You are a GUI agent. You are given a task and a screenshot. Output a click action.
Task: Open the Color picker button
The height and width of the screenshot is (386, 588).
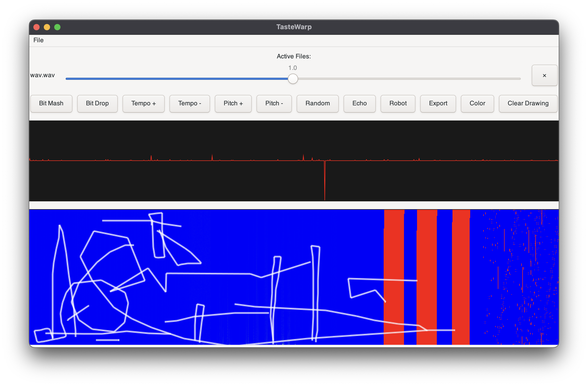[x=477, y=104]
